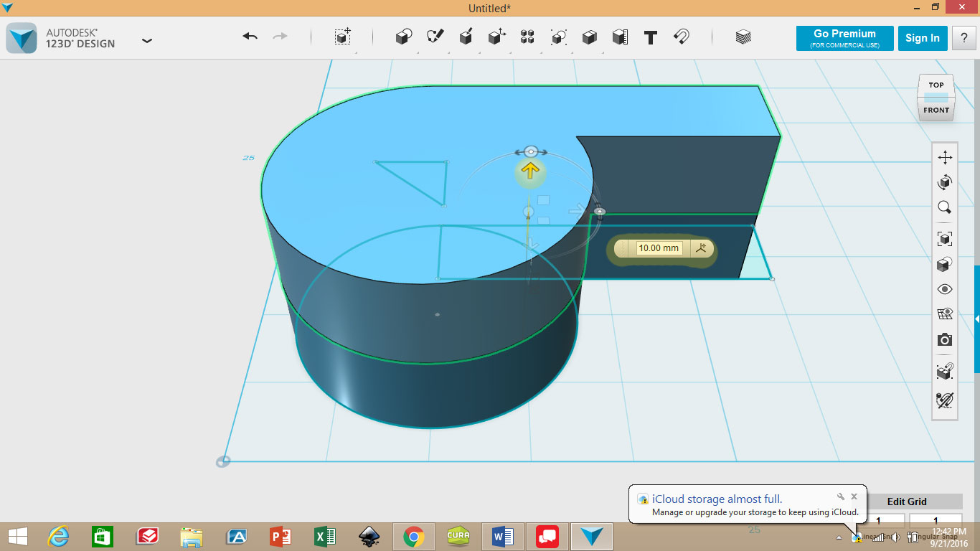Select the Measure tool icon
The image size is (980, 551).
tap(620, 37)
